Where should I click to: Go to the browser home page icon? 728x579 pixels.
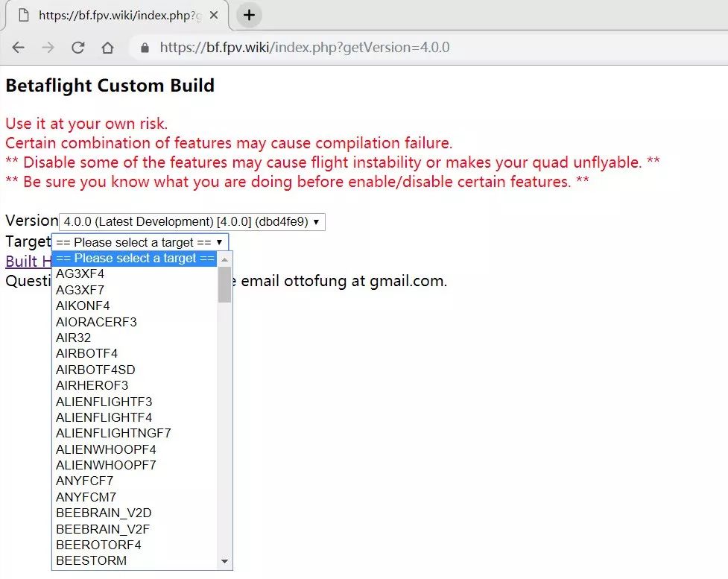tap(108, 48)
